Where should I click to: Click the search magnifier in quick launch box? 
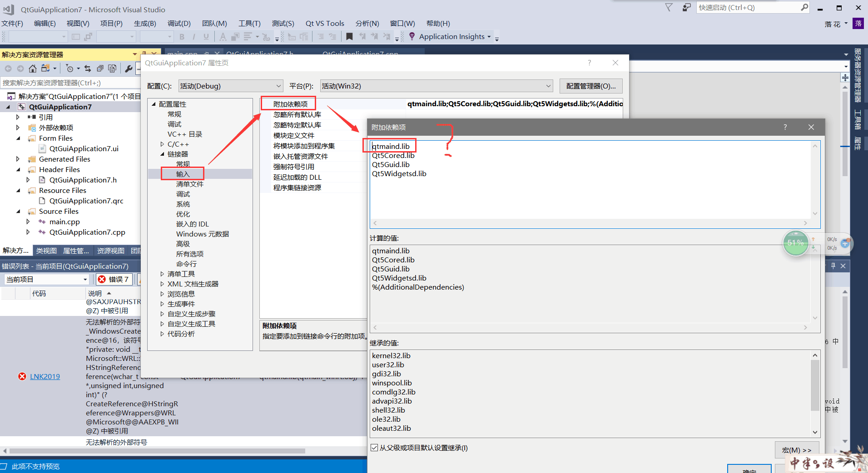(804, 7)
